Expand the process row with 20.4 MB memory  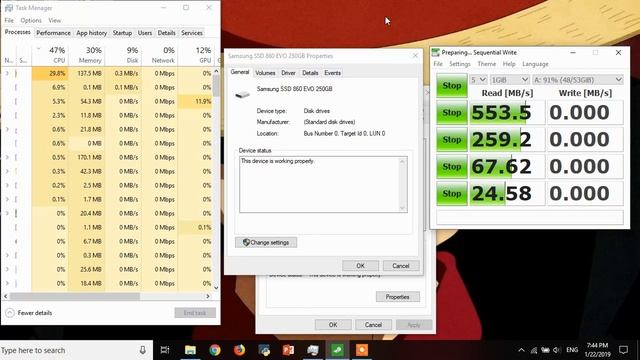click(7, 213)
